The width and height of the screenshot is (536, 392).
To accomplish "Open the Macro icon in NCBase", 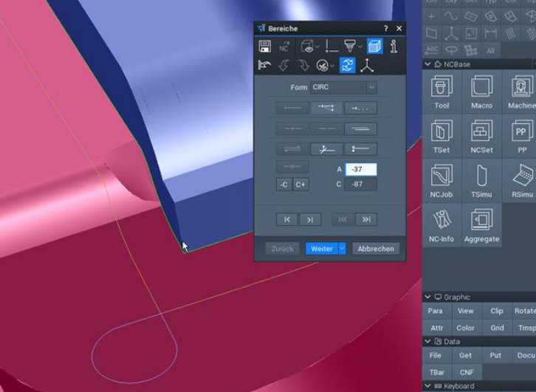I will click(481, 92).
